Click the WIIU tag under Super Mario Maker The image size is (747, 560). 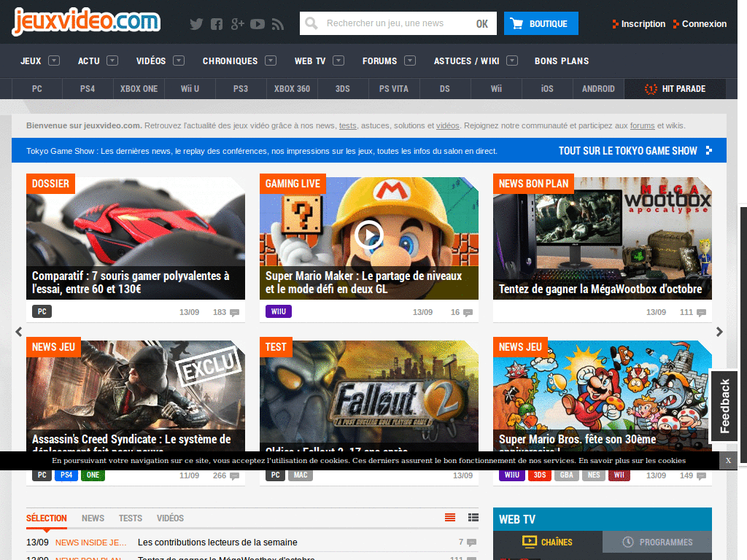tap(279, 311)
